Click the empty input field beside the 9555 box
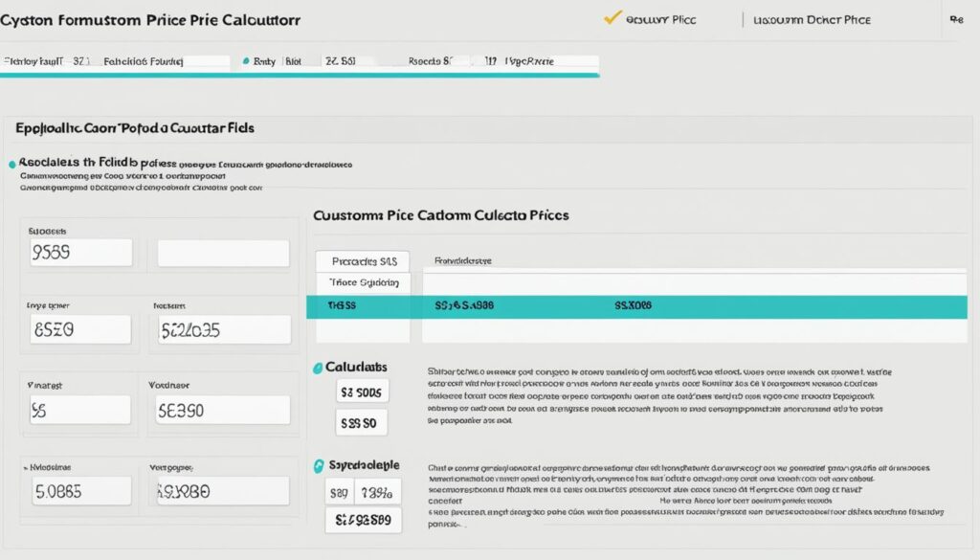Viewport: 980px width, 560px height. [x=222, y=252]
